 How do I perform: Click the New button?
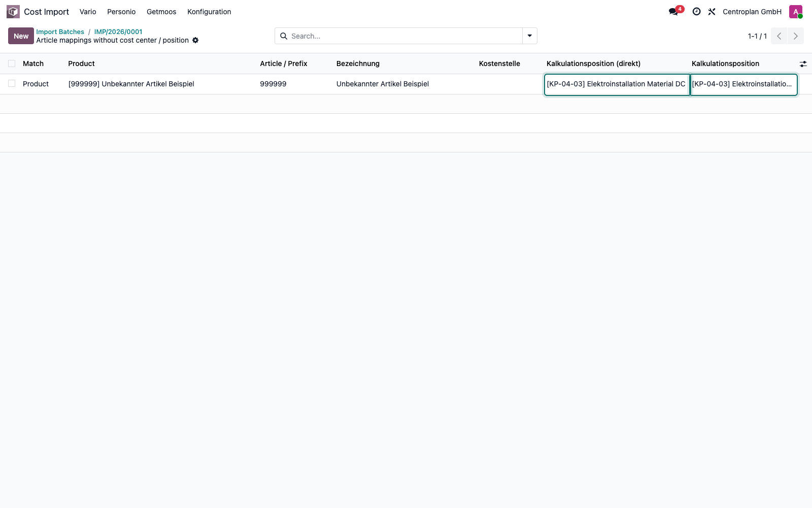21,36
